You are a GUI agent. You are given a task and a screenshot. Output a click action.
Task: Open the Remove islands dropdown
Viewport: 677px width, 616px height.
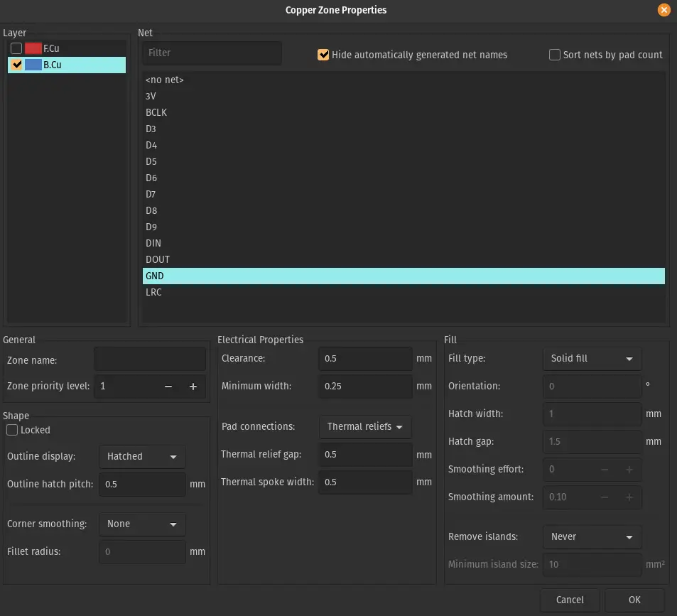coord(591,537)
